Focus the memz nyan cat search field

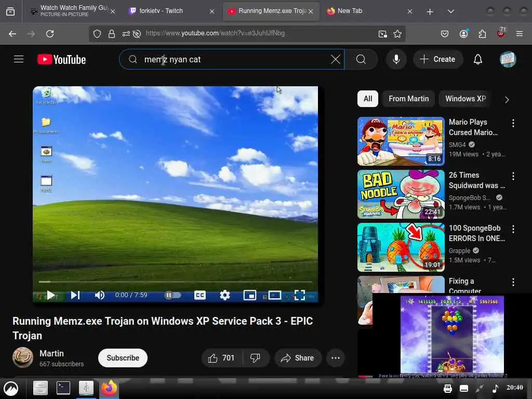click(232, 59)
